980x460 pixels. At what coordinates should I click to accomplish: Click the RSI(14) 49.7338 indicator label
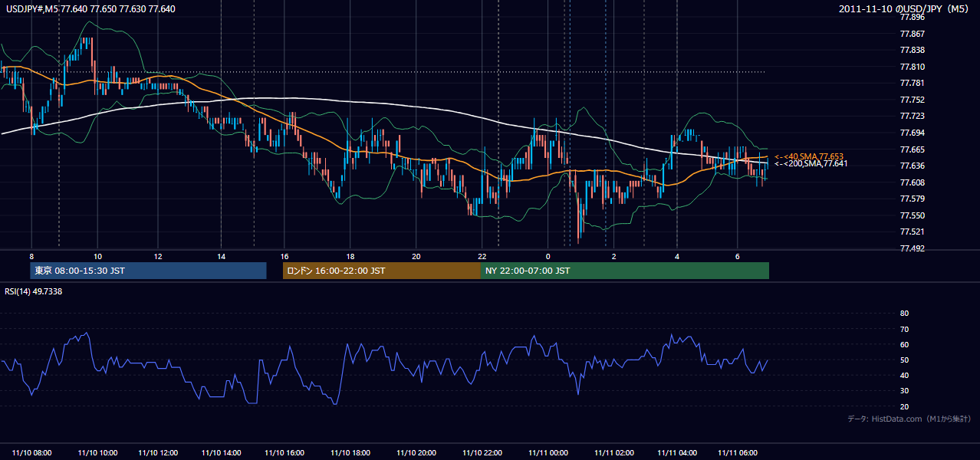[34, 291]
